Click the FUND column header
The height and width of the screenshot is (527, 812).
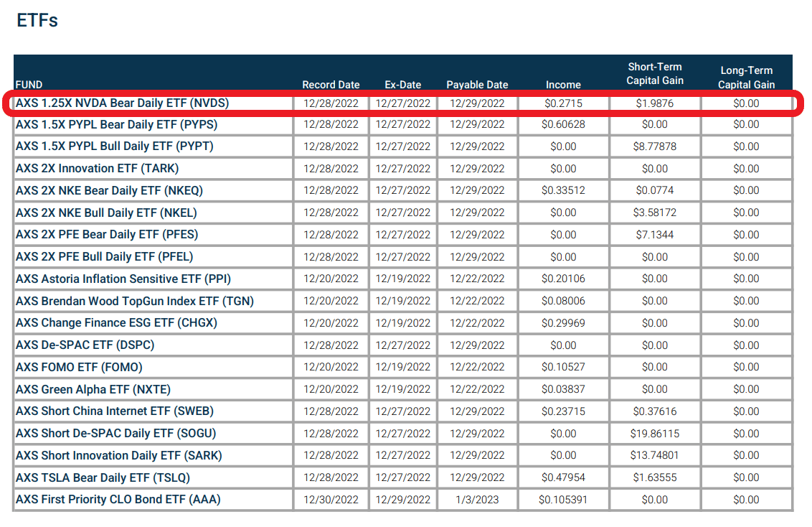coord(29,85)
